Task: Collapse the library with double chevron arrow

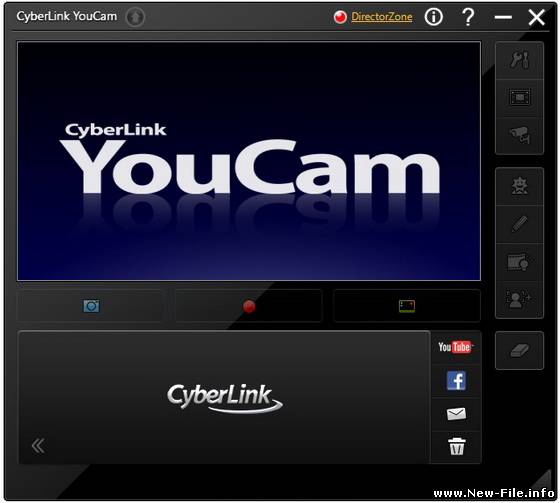Action: pyautogui.click(x=38, y=445)
